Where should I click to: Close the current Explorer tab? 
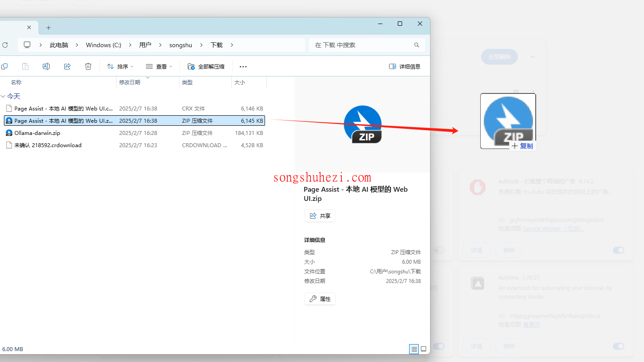(29, 27)
